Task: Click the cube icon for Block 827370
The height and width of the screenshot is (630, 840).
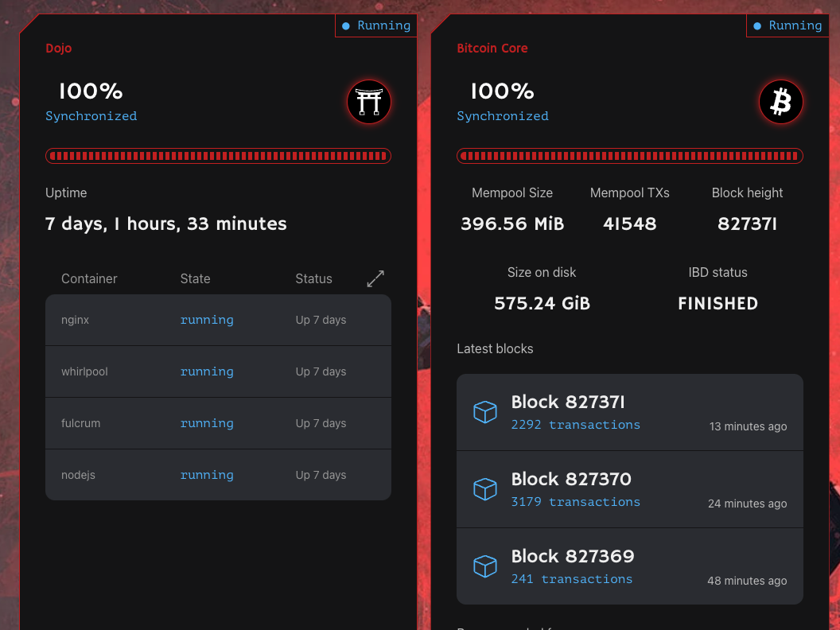Action: [x=485, y=489]
